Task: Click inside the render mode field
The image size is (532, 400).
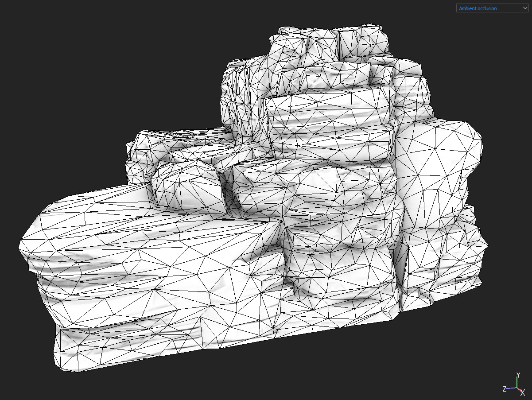Action: click(x=487, y=8)
